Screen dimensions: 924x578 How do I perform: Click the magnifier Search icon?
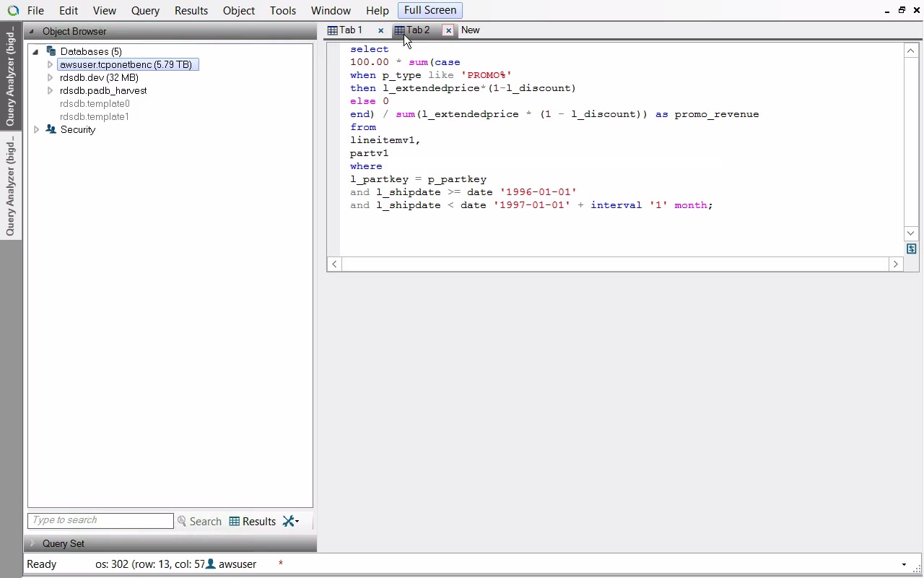[x=182, y=522]
